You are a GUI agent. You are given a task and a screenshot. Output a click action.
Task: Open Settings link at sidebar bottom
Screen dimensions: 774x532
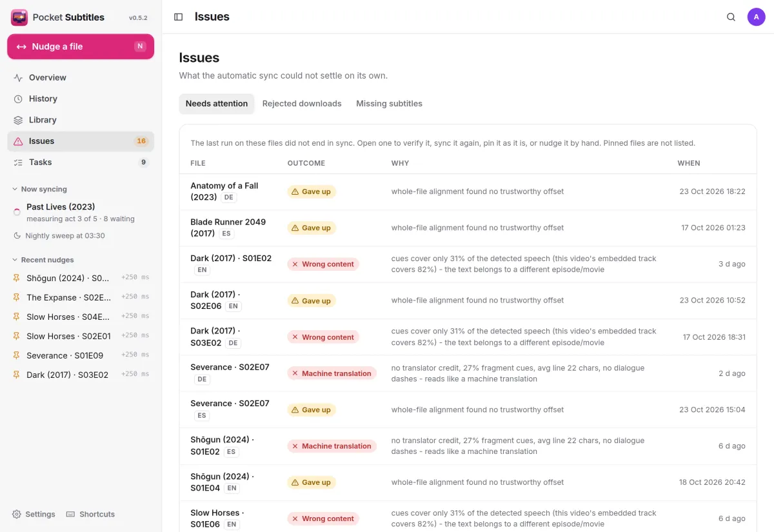(x=34, y=514)
